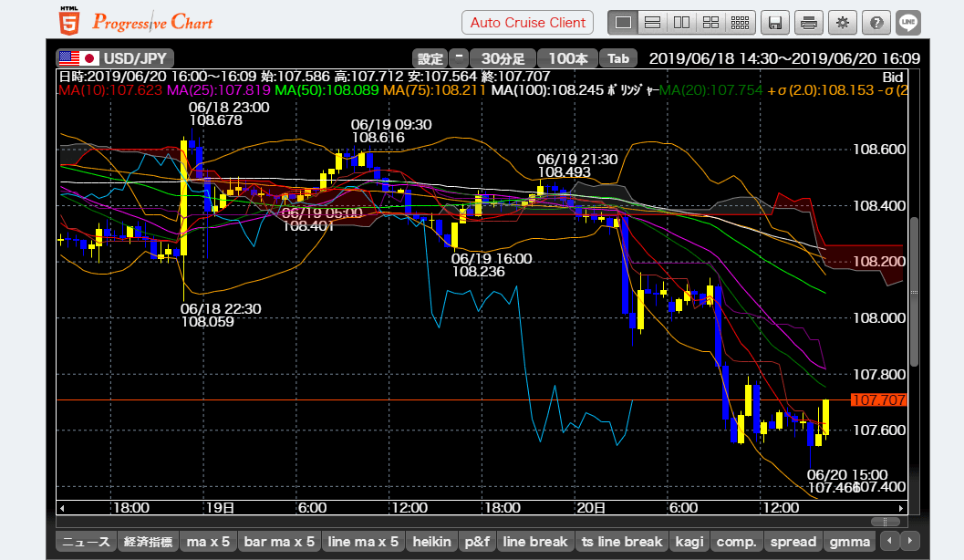
Task: Click the 06/20 15:00 low marker
Action: point(846,482)
